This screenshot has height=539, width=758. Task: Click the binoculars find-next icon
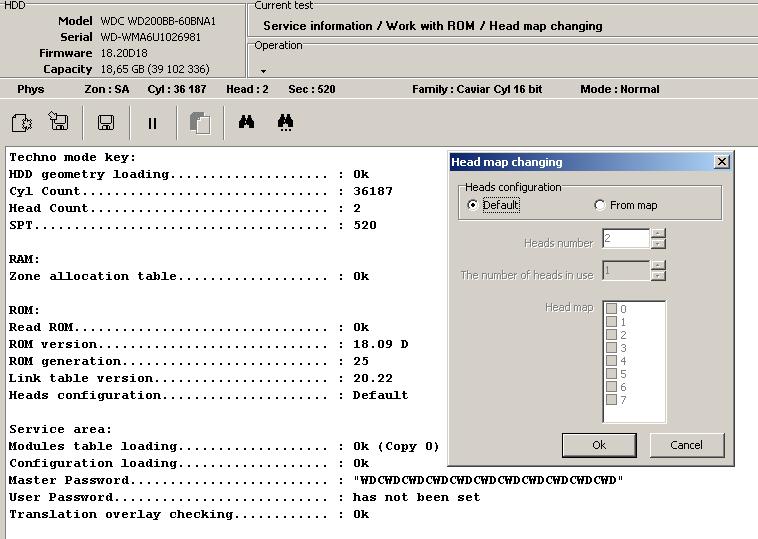[x=285, y=123]
